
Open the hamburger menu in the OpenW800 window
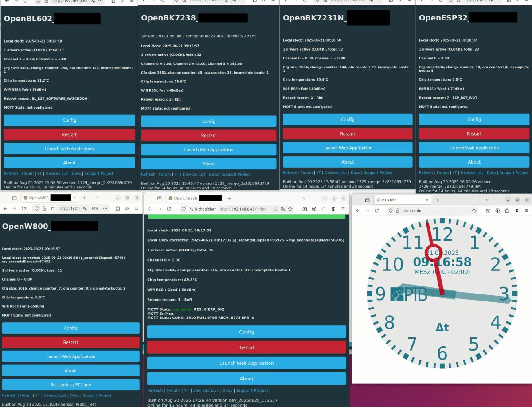(137, 208)
